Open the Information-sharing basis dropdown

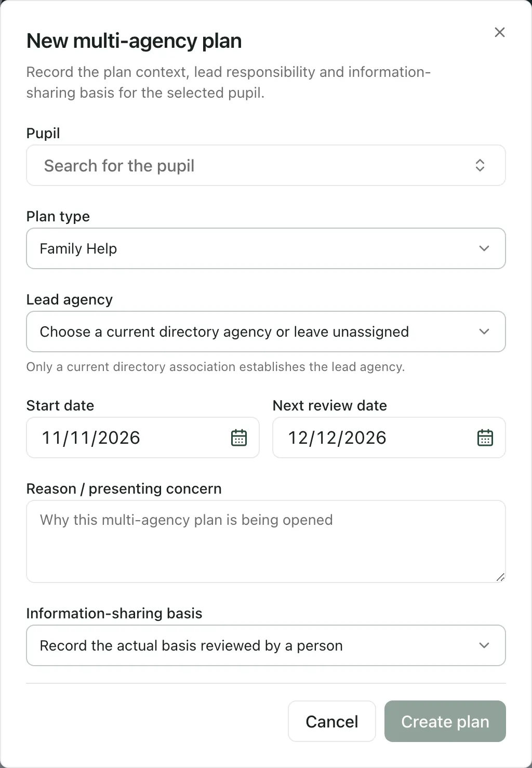coord(266,645)
